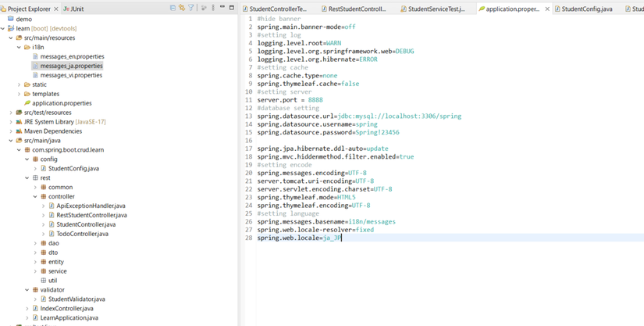Image resolution: width=644 pixels, height=326 pixels.
Task: Click the spring.datasource.password line
Action: point(328,132)
